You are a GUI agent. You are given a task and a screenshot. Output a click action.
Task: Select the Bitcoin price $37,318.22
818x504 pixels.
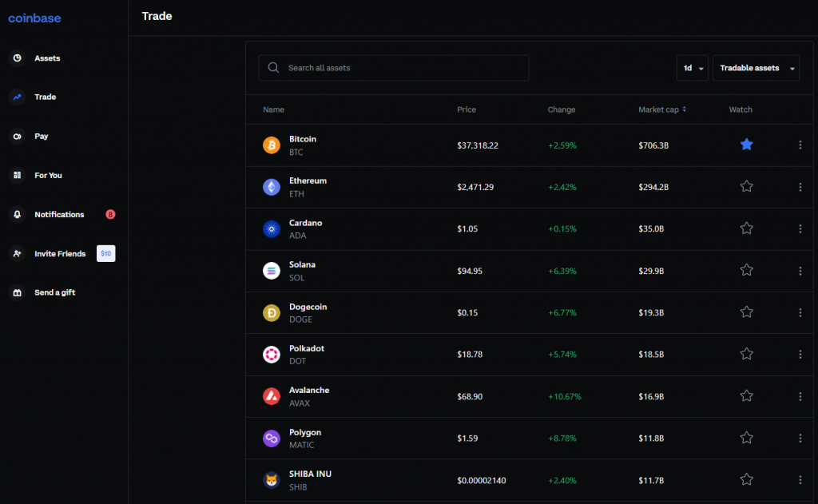pyautogui.click(x=478, y=145)
